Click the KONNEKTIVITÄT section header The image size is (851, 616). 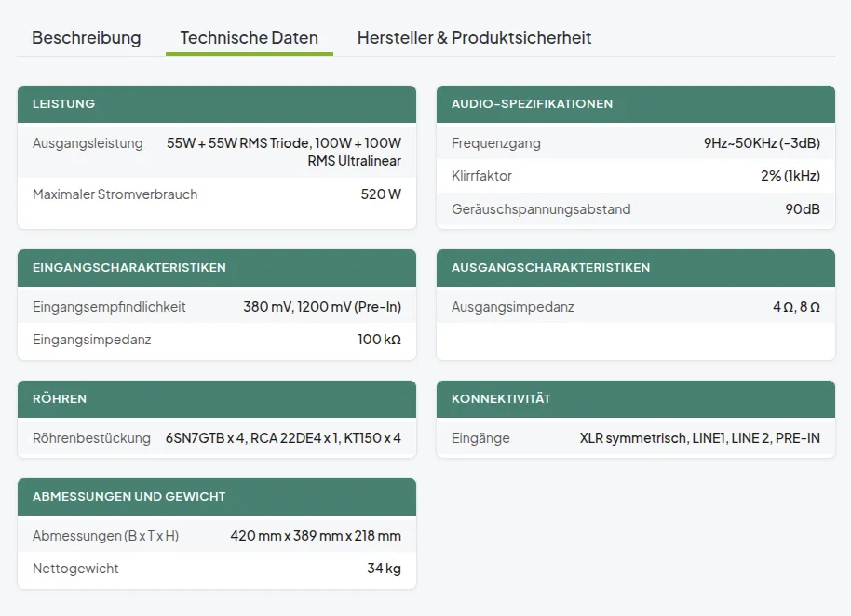pyautogui.click(x=636, y=399)
